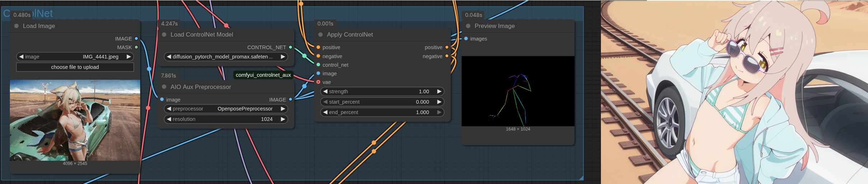Select next preprocessor with right arrow

coord(283,109)
